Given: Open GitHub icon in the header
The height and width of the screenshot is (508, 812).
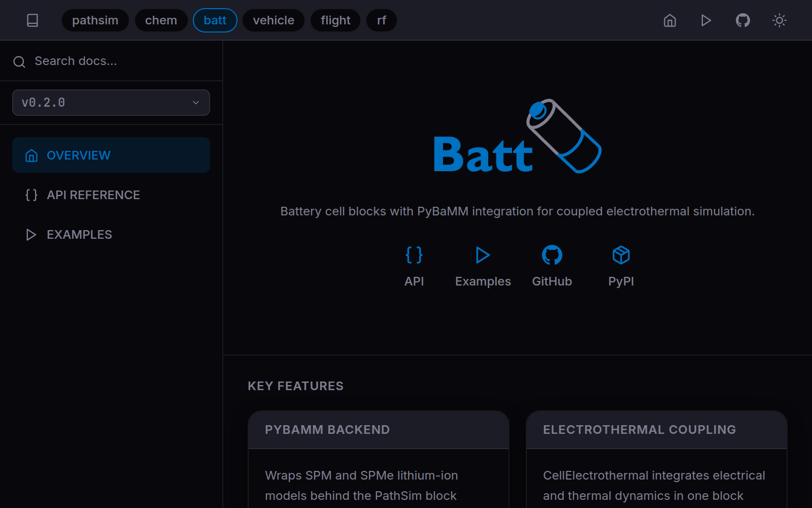Looking at the screenshot, I should tap(743, 20).
